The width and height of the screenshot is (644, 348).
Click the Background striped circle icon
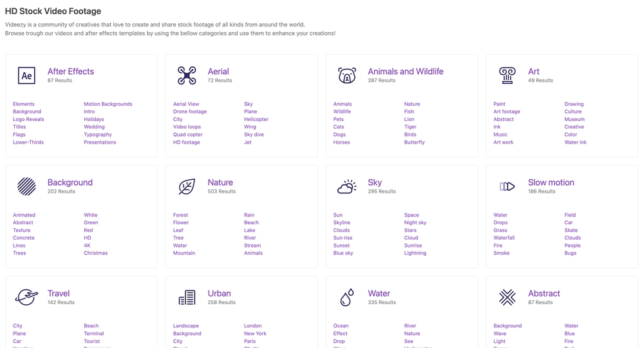tap(26, 186)
